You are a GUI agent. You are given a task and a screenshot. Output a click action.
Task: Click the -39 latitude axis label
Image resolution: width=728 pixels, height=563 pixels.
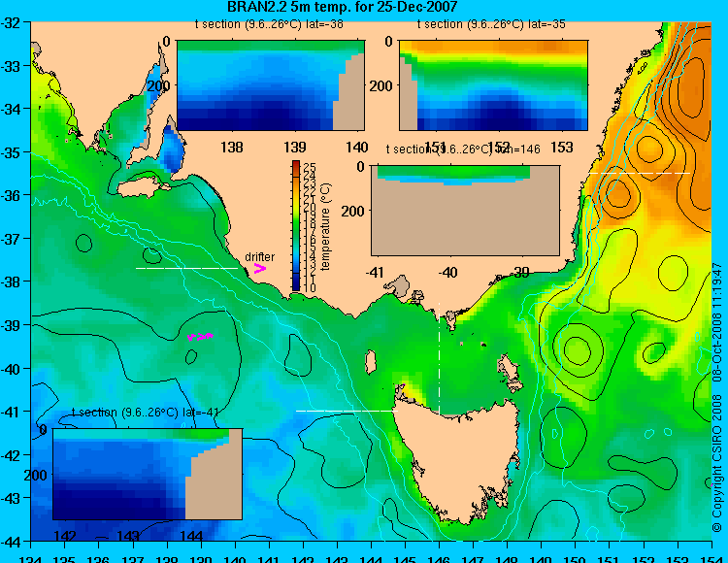pyautogui.click(x=11, y=325)
